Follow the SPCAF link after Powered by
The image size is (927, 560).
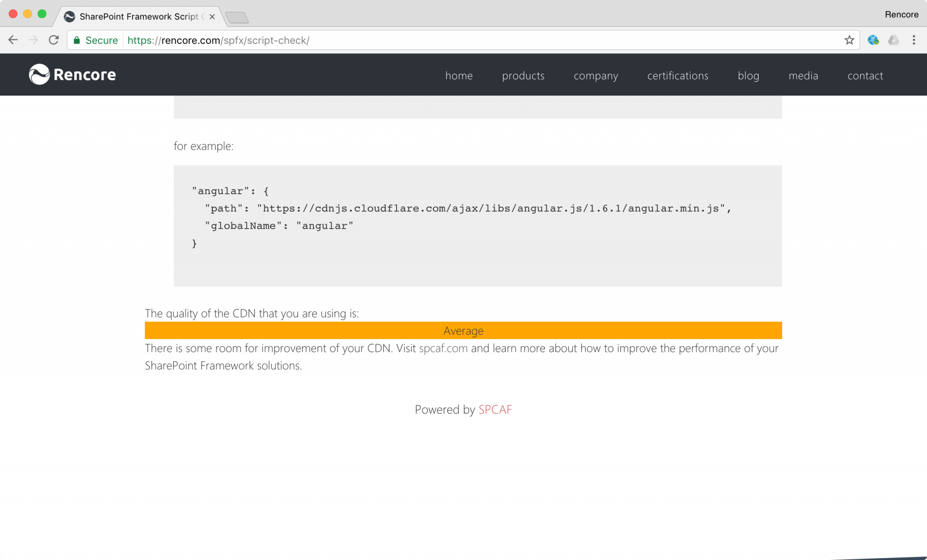[x=495, y=409]
